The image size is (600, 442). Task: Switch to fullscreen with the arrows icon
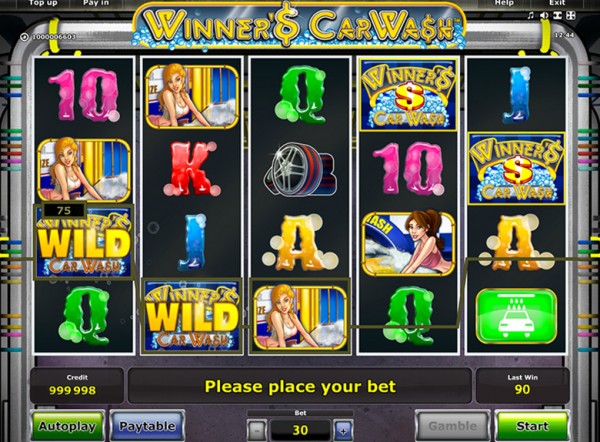[x=571, y=15]
